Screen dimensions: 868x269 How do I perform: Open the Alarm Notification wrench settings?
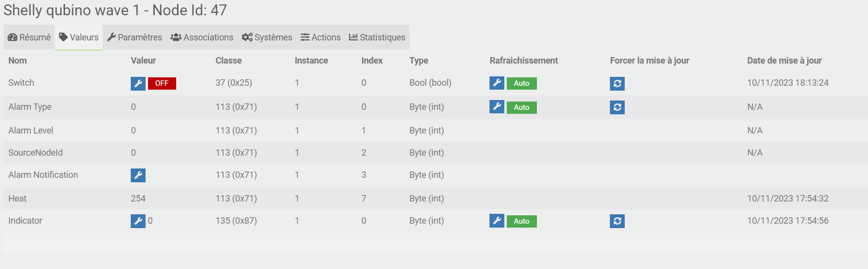(x=138, y=175)
